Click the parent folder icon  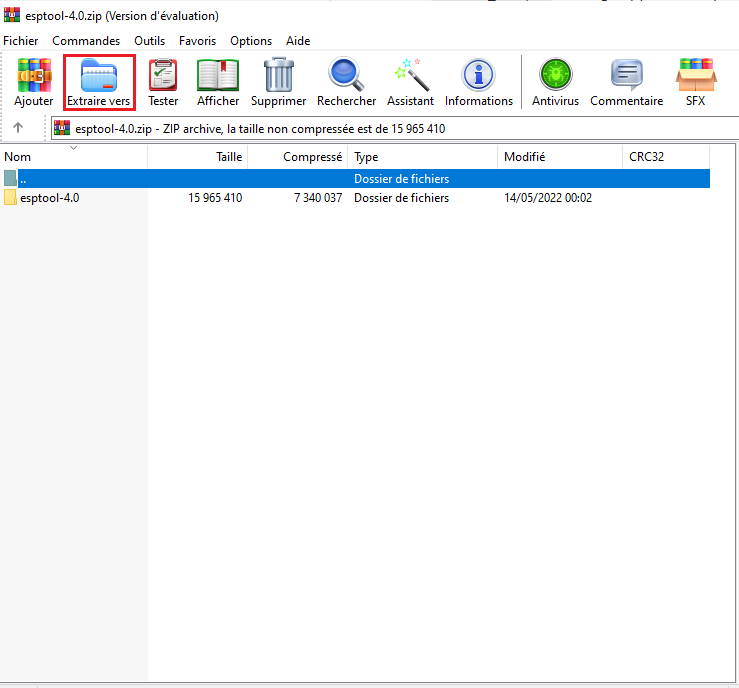pyautogui.click(x=10, y=178)
